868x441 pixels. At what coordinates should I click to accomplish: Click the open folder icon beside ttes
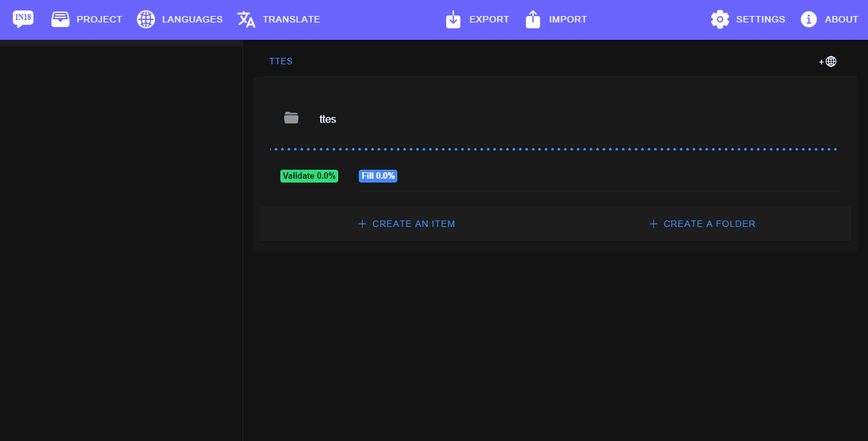tap(291, 118)
